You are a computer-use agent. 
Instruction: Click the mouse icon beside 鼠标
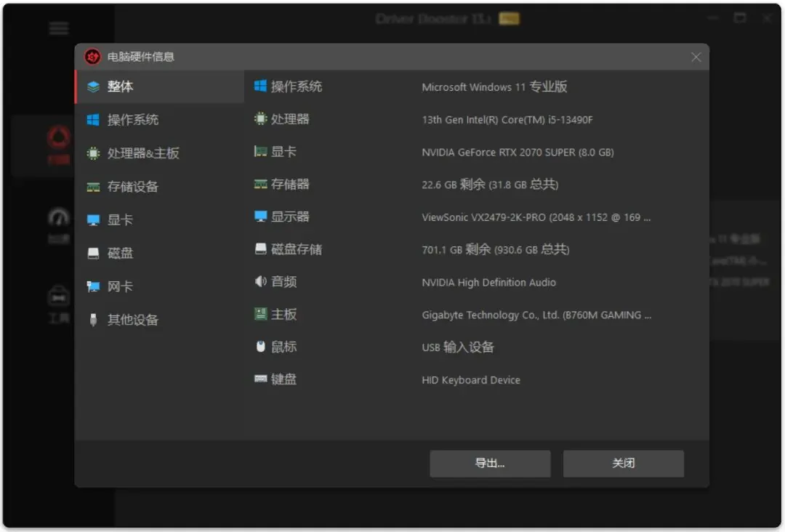tap(259, 347)
